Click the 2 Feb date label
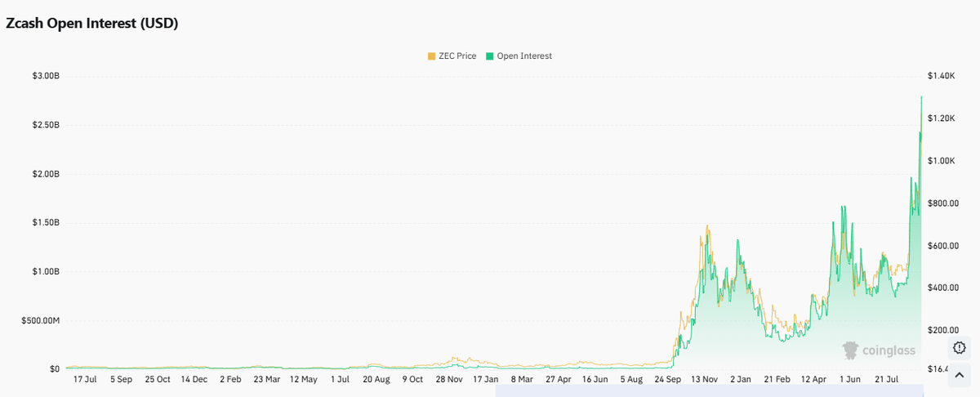The image size is (980, 397). [231, 380]
